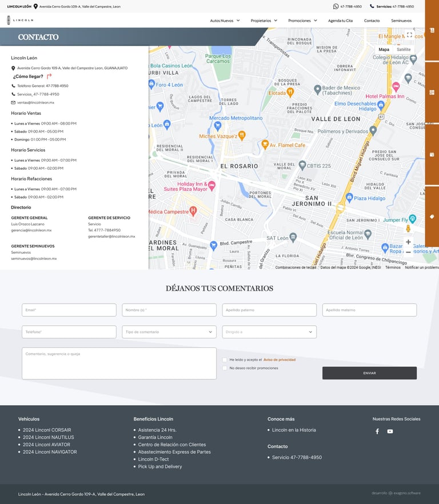The width and height of the screenshot is (439, 504).
Task: Click the CBTIS 225 school marker
Action: [302, 165]
